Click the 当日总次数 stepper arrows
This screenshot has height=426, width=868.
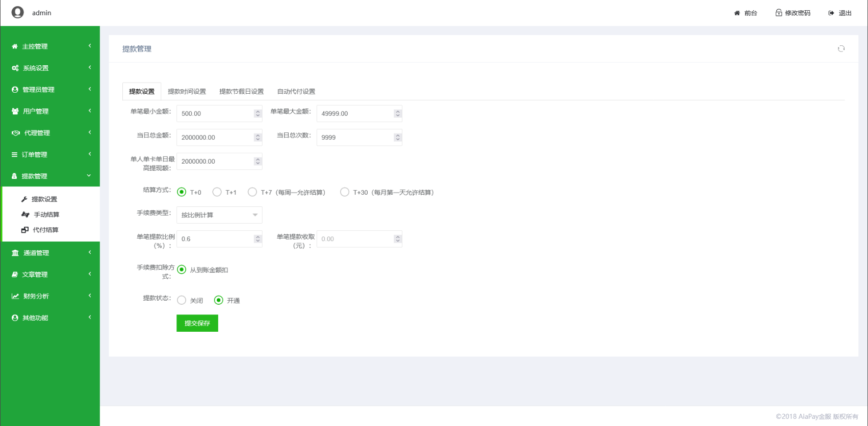[x=398, y=138]
